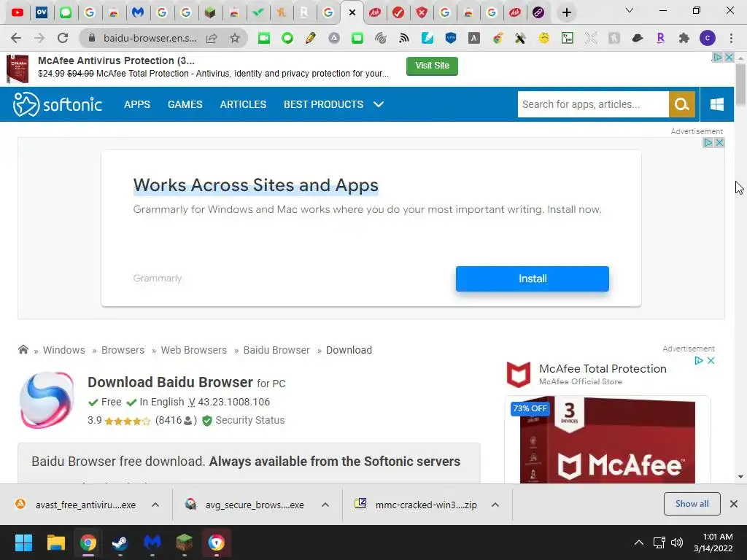The image size is (747, 560).
Task: Expand options for avast_free_antiviru....exe download
Action: click(x=155, y=505)
